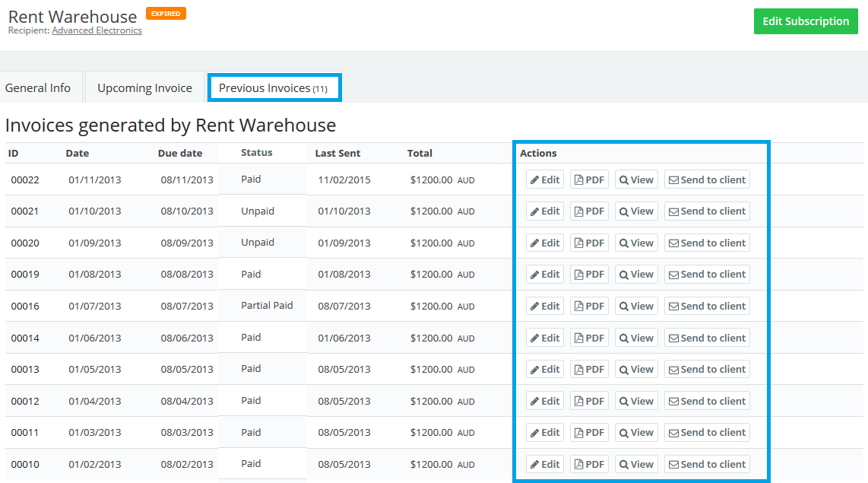
Task: Select the Previous Invoices tab
Action: coord(274,88)
